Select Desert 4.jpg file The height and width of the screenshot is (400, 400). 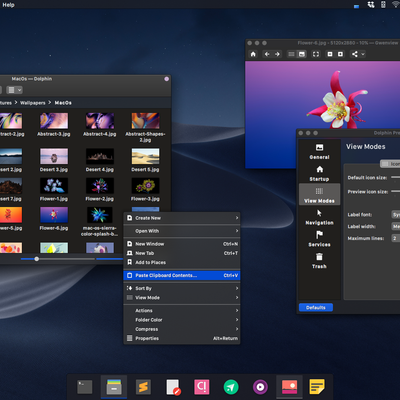coord(100,160)
